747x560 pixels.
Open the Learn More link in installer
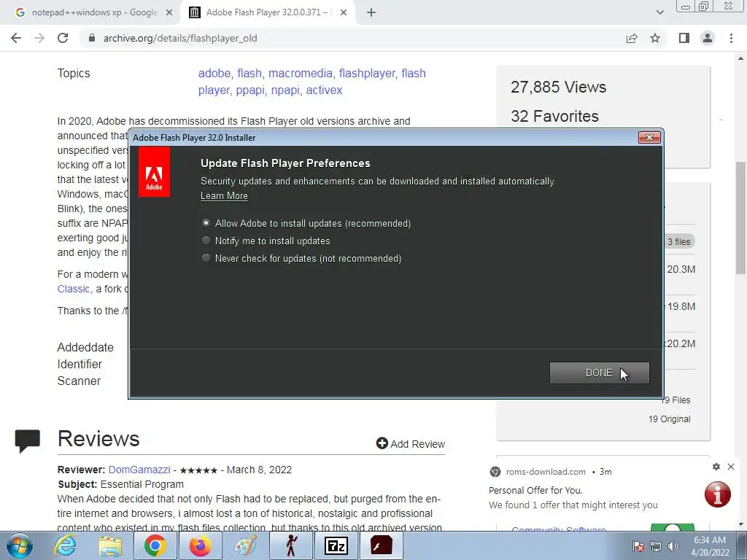tap(224, 195)
